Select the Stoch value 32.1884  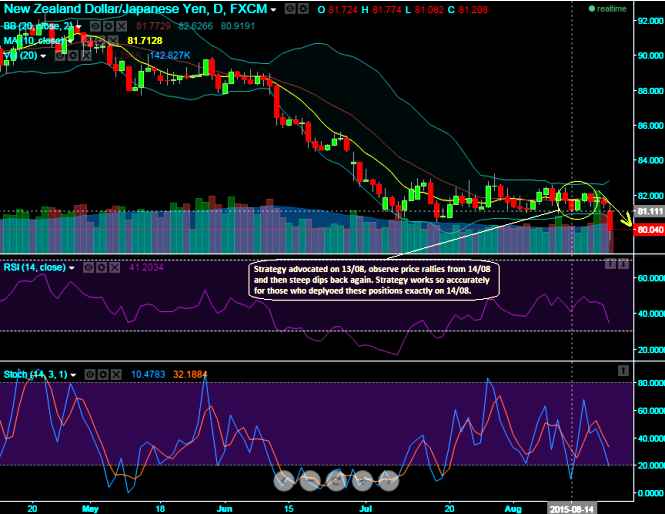click(190, 374)
